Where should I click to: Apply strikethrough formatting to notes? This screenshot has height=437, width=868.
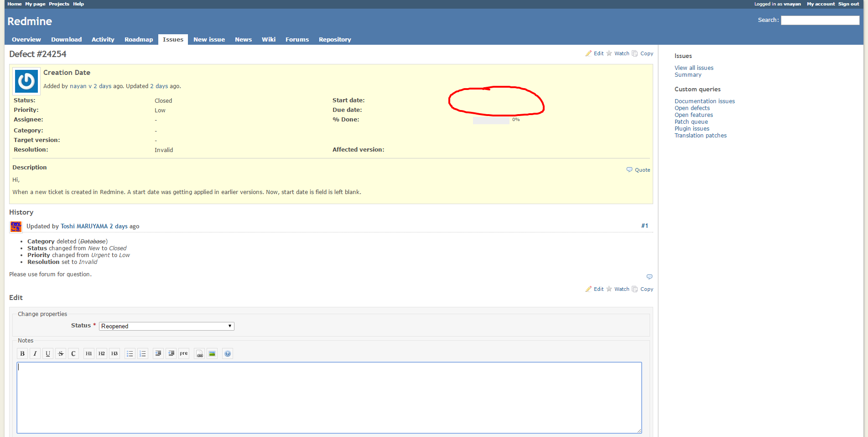point(61,353)
